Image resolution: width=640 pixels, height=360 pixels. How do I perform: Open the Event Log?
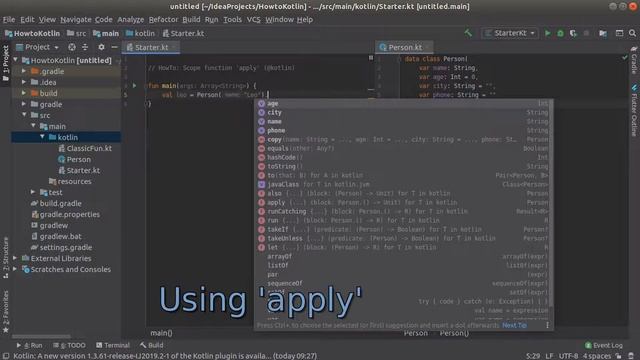click(x=604, y=345)
